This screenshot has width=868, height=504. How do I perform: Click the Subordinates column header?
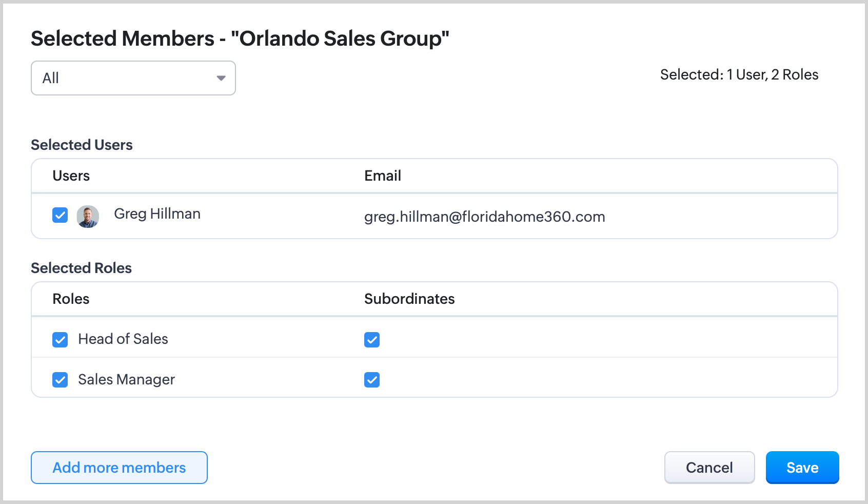tap(409, 299)
